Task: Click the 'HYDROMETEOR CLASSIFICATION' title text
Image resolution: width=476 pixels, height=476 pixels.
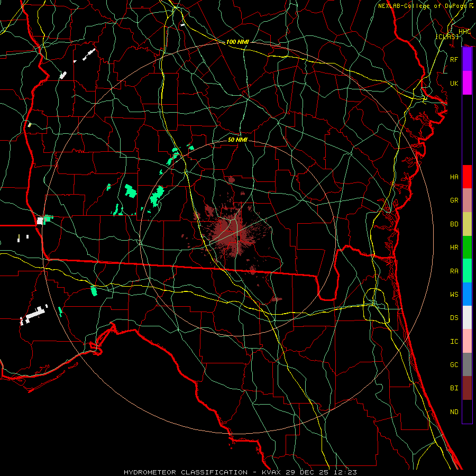Action: click(x=186, y=472)
